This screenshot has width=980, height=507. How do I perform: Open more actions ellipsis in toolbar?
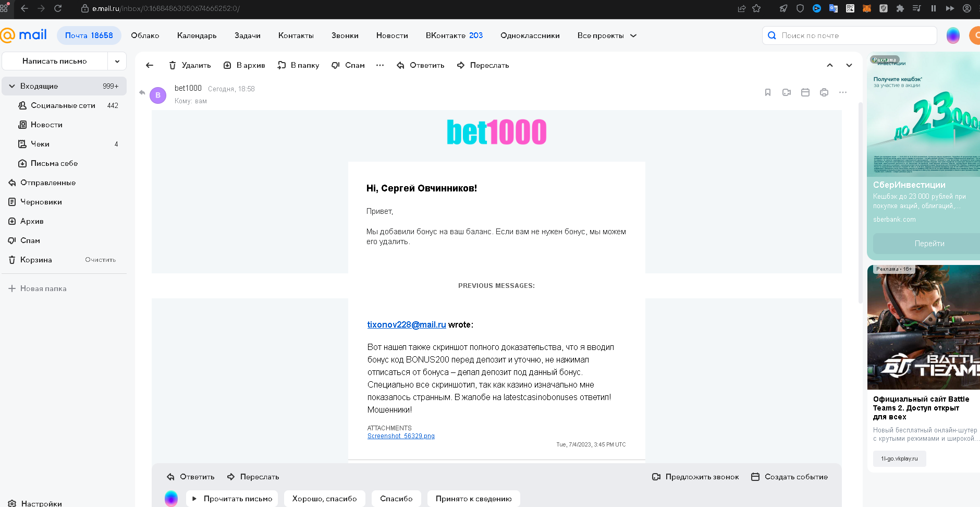[x=380, y=65]
